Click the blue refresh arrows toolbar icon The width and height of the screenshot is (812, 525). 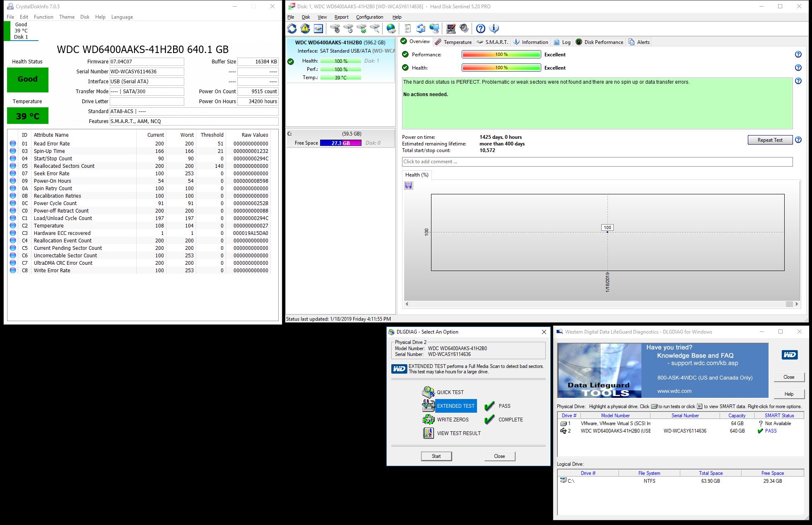(x=292, y=29)
